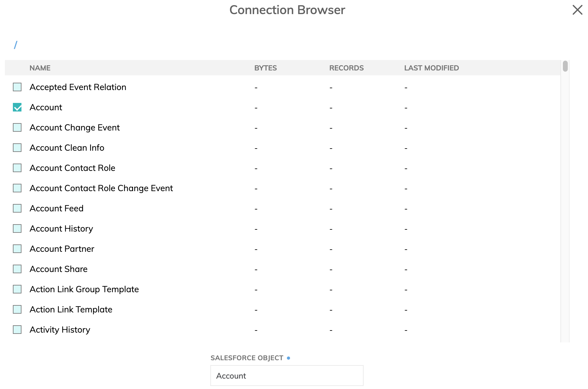Image resolution: width=588 pixels, height=389 pixels.
Task: Close the Connection Browser dialog
Action: (x=577, y=10)
